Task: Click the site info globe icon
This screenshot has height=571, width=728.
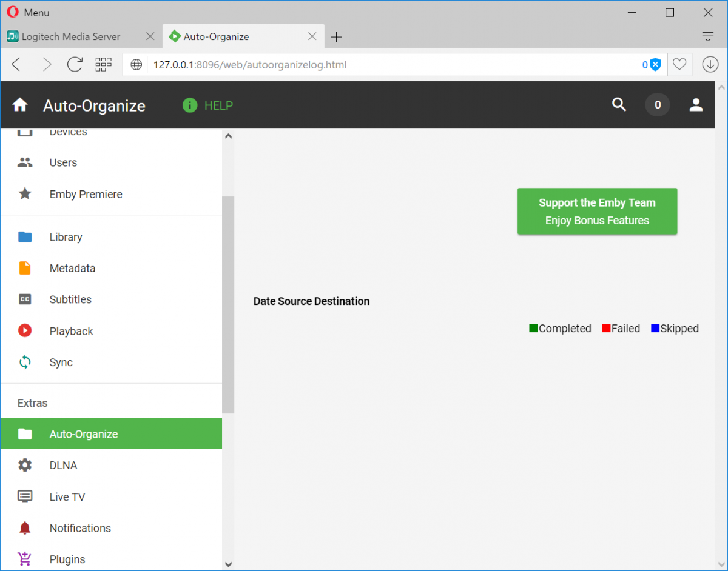Action: pyautogui.click(x=136, y=65)
